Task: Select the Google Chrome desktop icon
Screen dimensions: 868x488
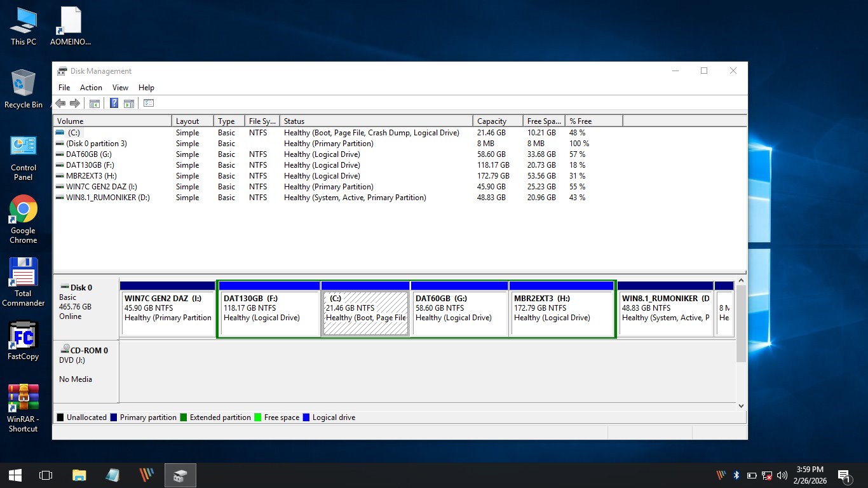Action: 24,219
